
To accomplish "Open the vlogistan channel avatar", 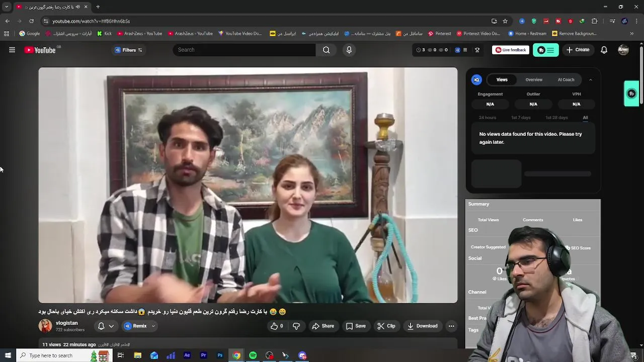I will 45,326.
